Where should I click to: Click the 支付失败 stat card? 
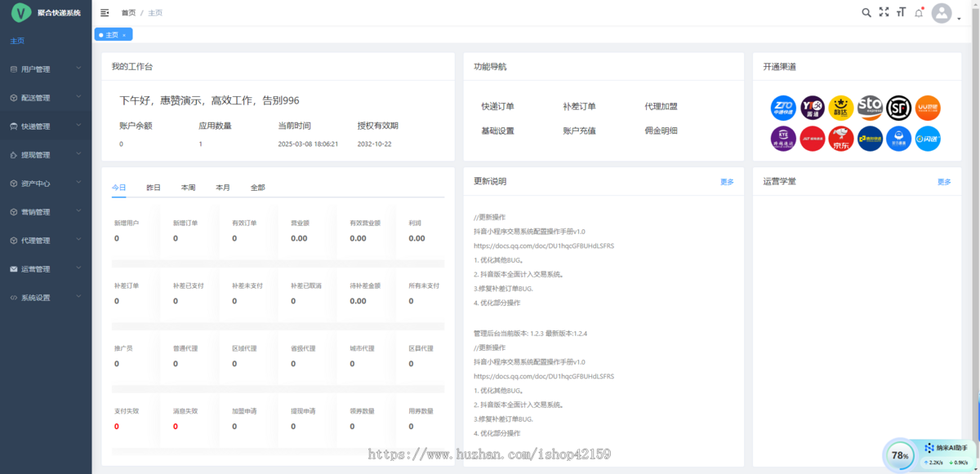(136, 419)
